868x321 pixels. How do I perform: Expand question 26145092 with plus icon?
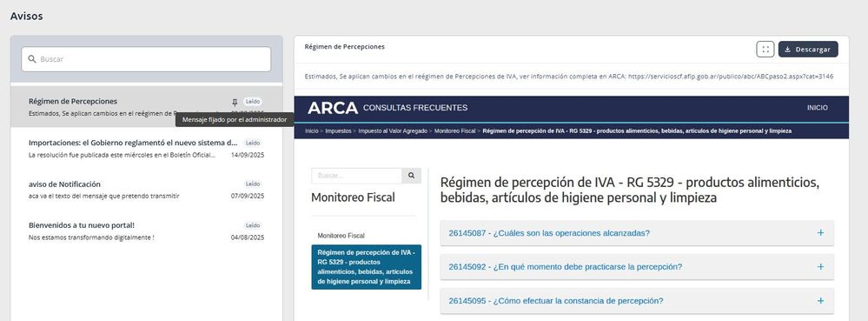[x=820, y=267]
